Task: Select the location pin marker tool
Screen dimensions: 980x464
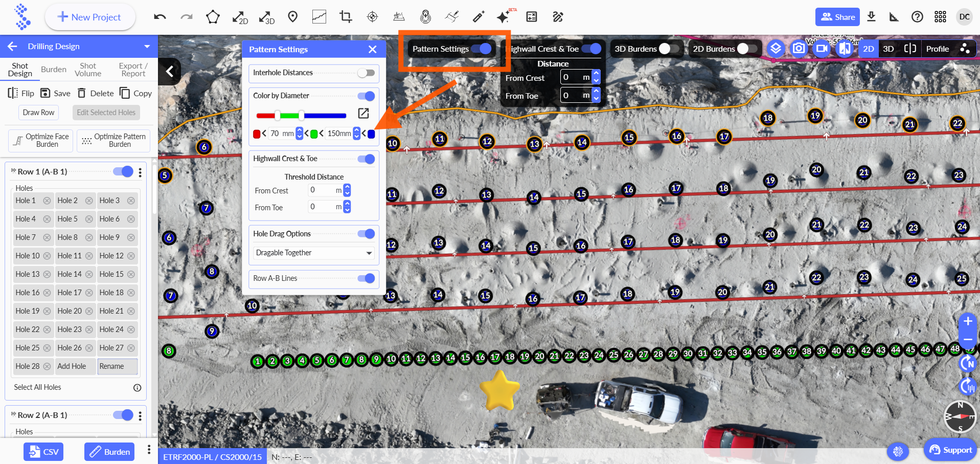Action: (292, 17)
